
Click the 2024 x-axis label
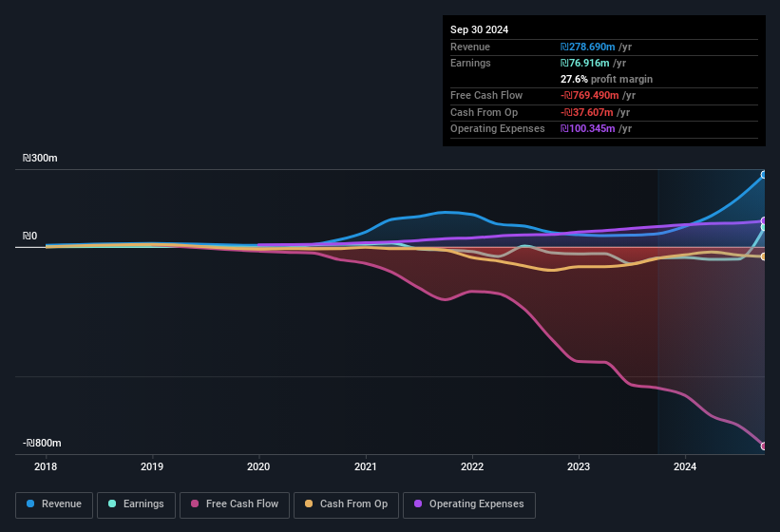tap(685, 466)
